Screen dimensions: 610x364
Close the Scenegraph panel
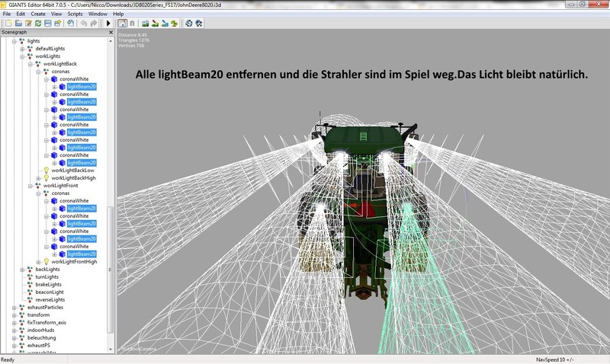tap(111, 34)
